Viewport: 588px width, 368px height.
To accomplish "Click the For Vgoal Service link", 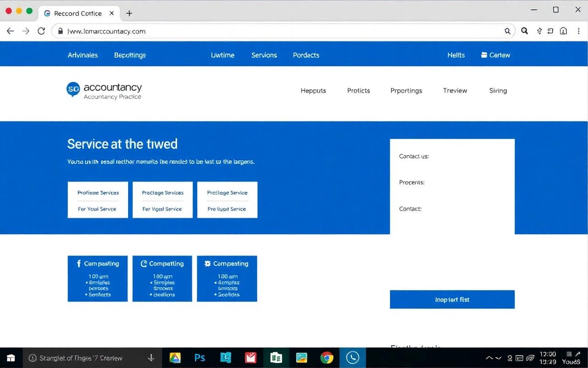I will coord(162,209).
